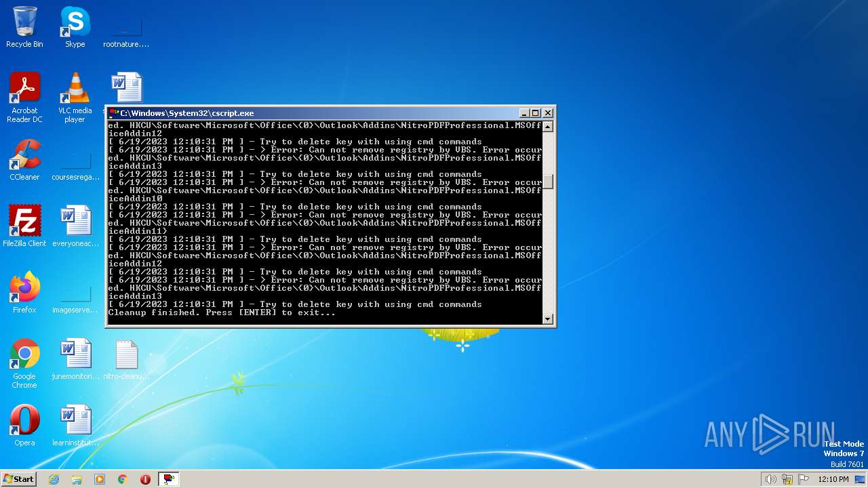868x488 pixels.
Task: Open the Action Center flag icon
Action: [x=804, y=479]
